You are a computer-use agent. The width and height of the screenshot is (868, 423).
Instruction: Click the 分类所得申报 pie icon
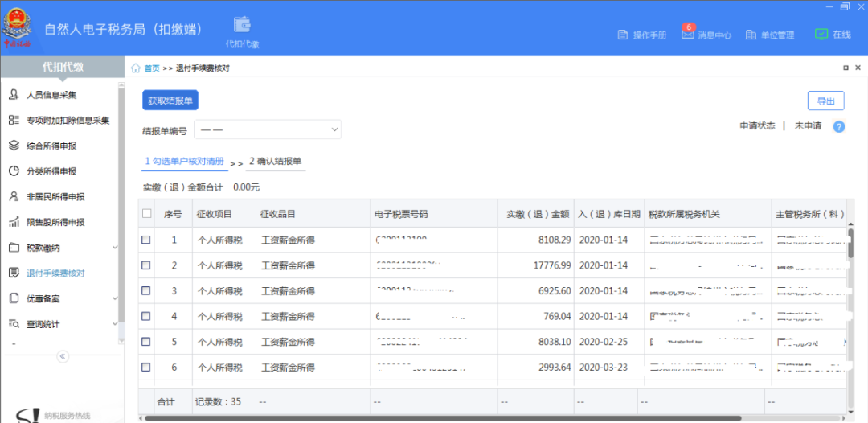coord(14,171)
